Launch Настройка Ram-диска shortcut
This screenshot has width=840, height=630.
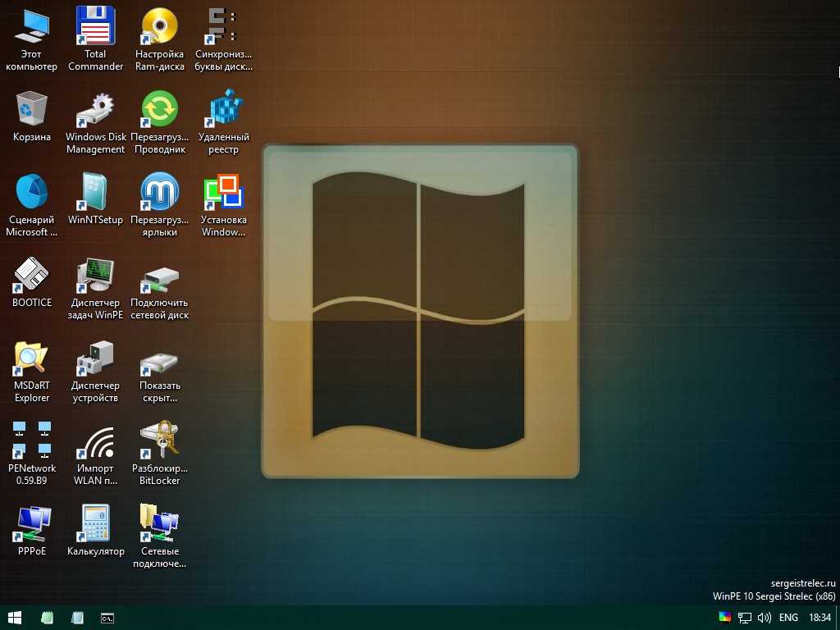tap(159, 27)
